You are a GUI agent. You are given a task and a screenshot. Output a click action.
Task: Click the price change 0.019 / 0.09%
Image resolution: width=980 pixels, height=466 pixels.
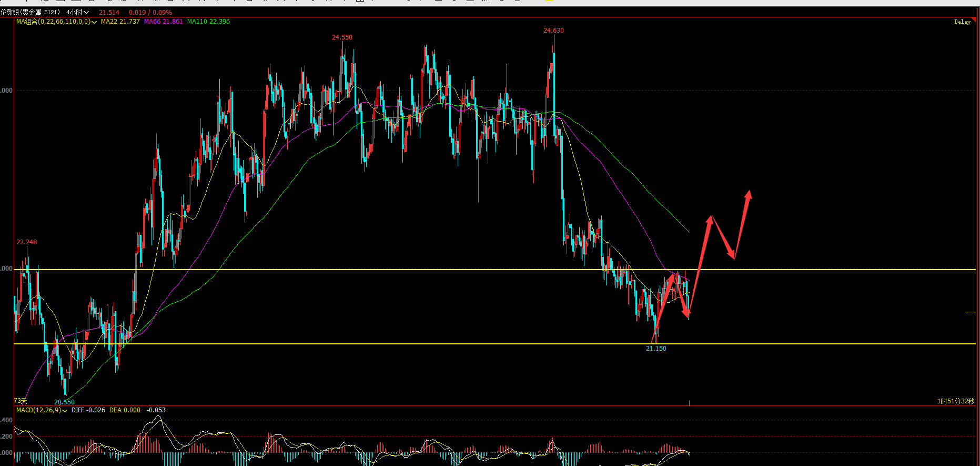[150, 12]
